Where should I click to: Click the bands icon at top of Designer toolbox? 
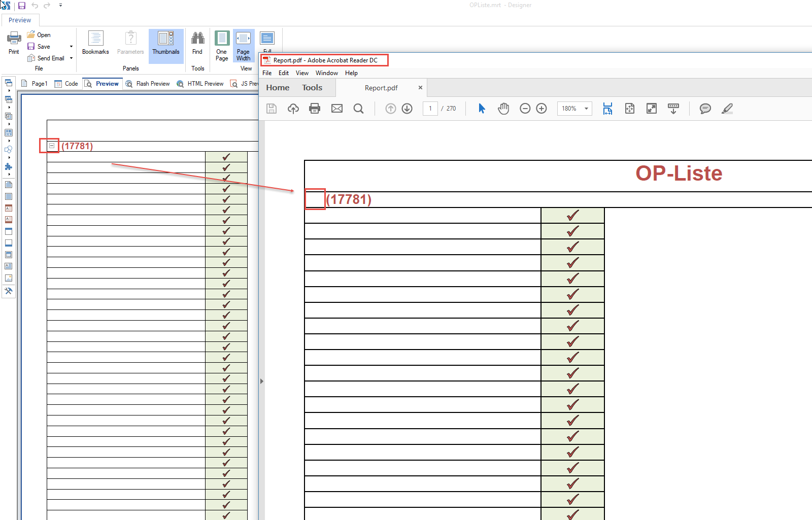(x=9, y=83)
